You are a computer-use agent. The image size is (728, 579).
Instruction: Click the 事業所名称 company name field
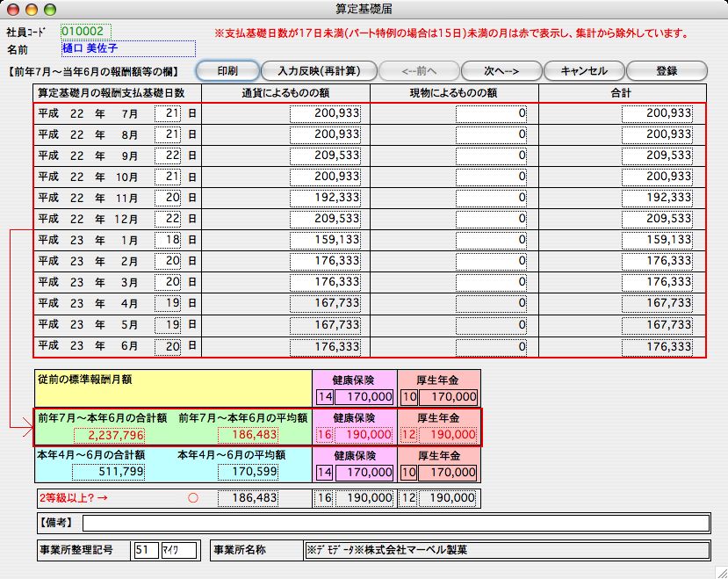click(x=505, y=550)
